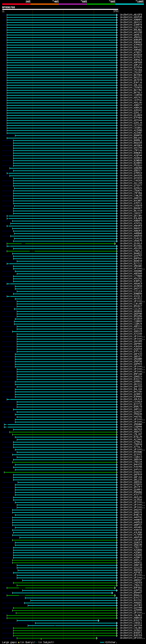This screenshot has height=644, width=146.
Task: Select hit label UniRef100_B3V271
Action: 131,620
